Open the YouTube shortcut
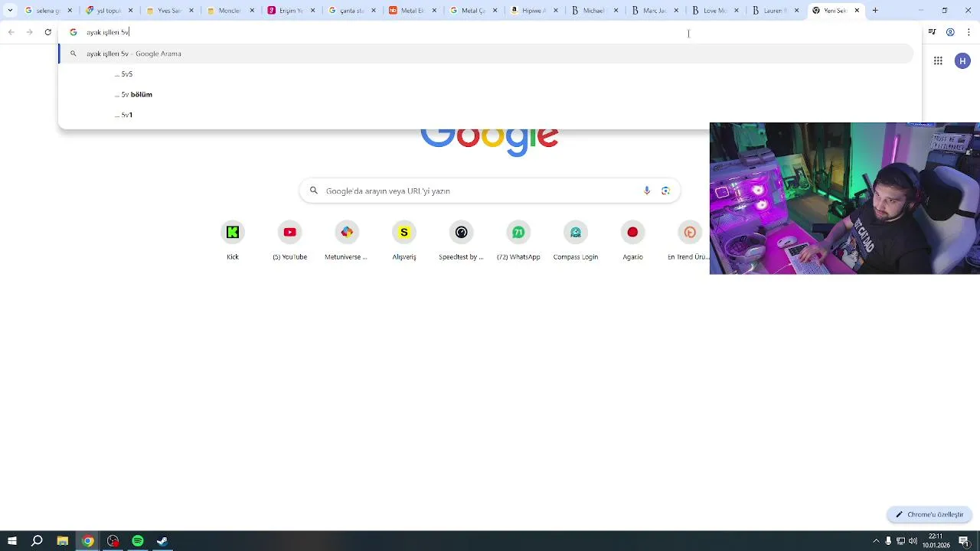980x551 pixels. point(289,240)
